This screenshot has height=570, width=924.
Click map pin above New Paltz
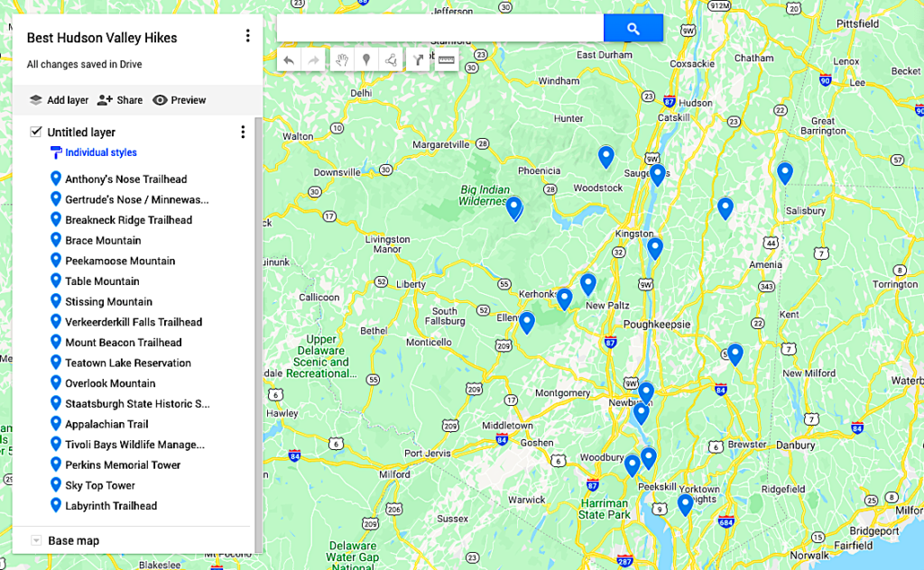coord(587,284)
